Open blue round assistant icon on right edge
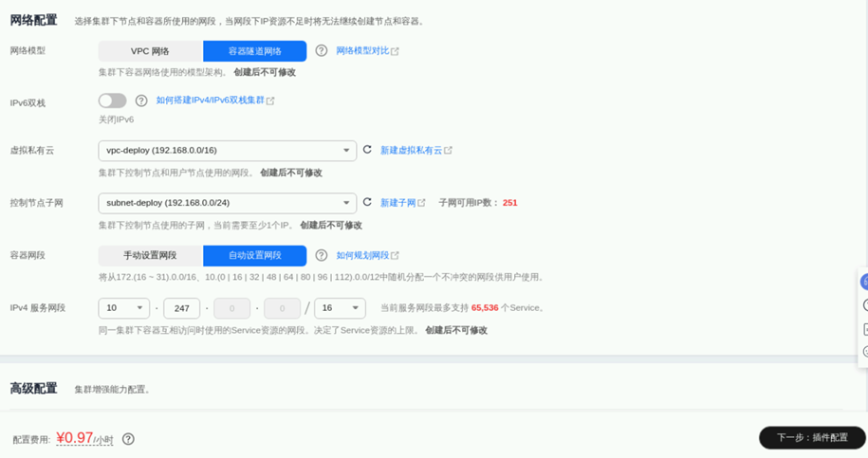Screen dimensions: 868x458 tap(863, 283)
